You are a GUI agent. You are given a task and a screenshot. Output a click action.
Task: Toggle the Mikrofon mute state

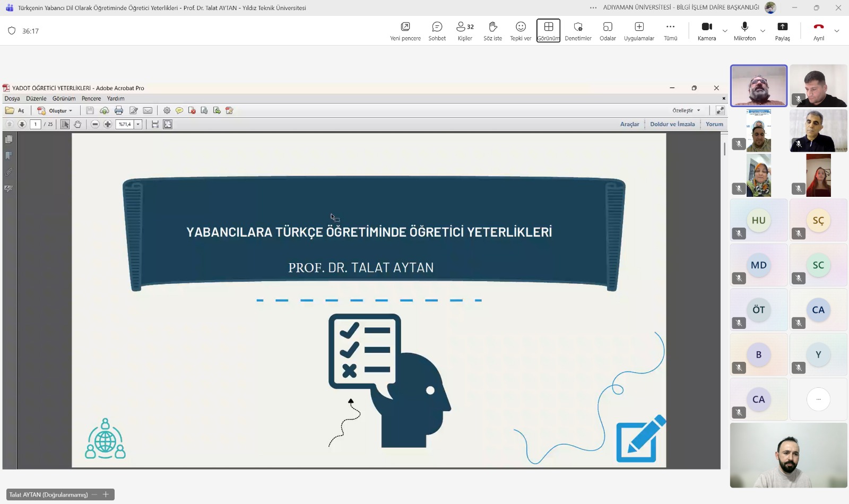point(744,31)
